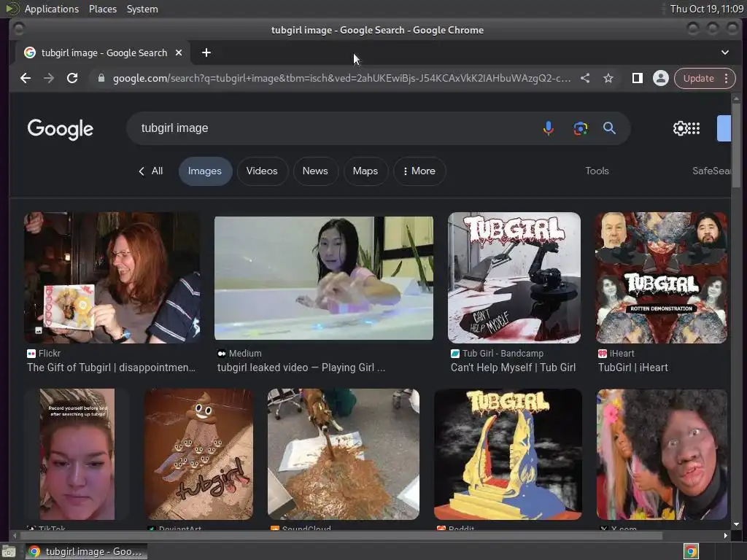Open the Flickr woman holding card thumbnail
The width and height of the screenshot is (747, 560).
tap(112, 278)
